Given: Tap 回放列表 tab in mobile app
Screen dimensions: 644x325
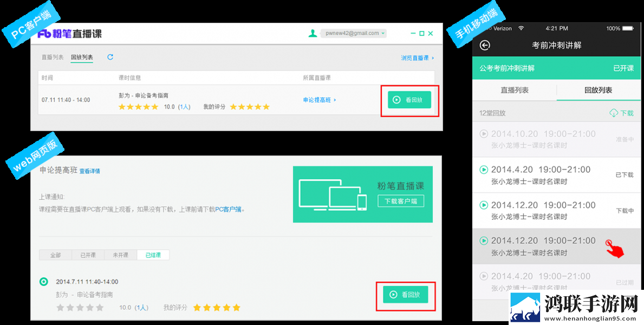Looking at the screenshot, I should click(599, 90).
